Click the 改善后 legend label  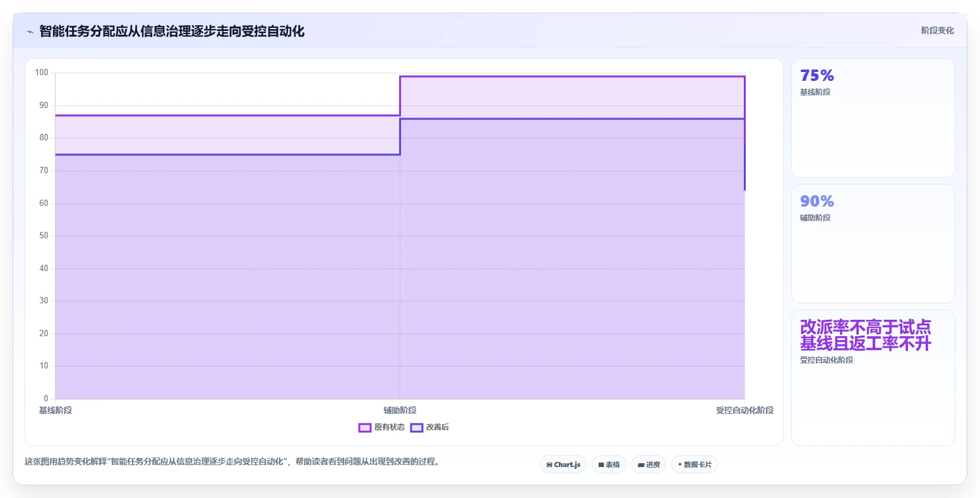tap(438, 427)
